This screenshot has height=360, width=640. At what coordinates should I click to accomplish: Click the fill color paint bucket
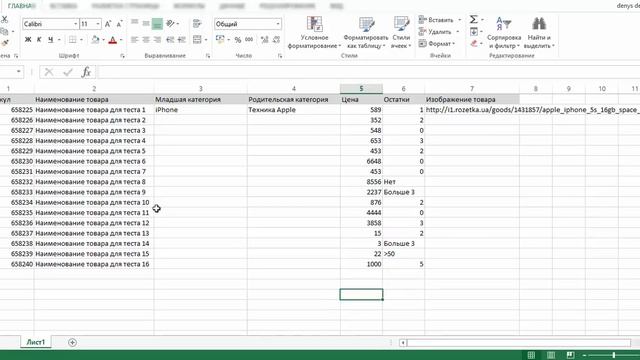96,40
